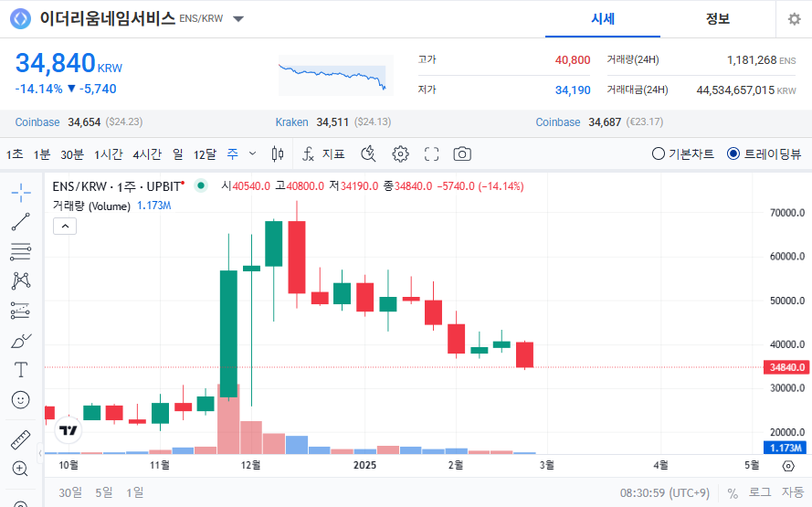Select the 1분 chart interval
The width and height of the screenshot is (812, 507).
coord(41,154)
